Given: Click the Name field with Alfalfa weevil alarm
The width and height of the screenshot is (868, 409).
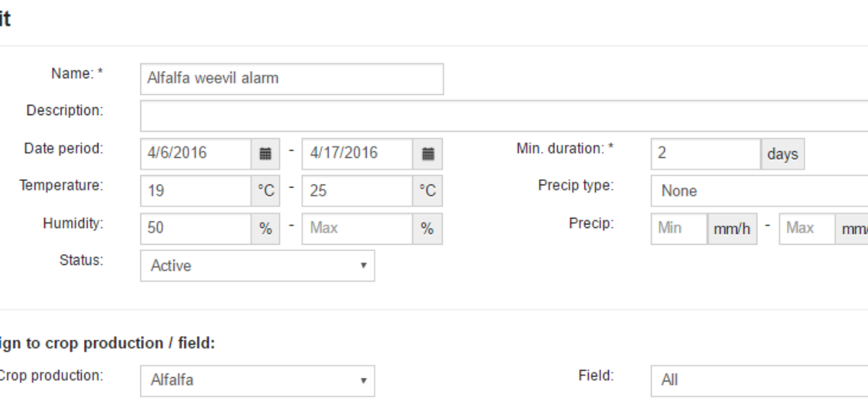Looking at the screenshot, I should tap(292, 79).
